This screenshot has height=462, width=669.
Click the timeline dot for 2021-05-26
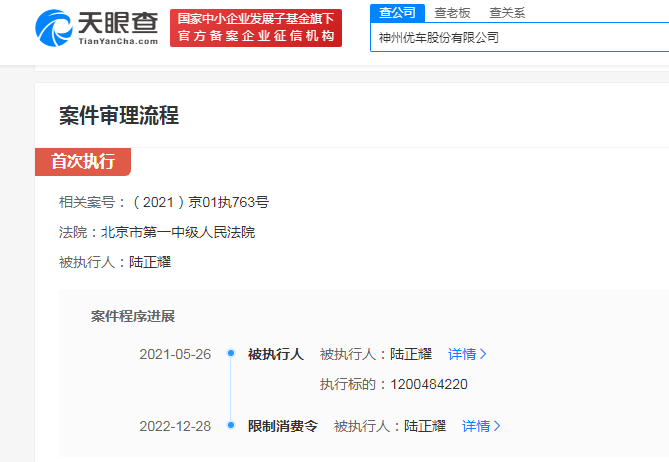pyautogui.click(x=231, y=353)
